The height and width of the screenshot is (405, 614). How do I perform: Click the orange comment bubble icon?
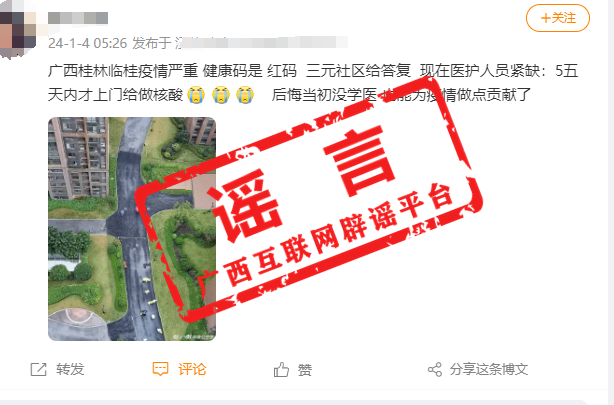click(x=160, y=369)
